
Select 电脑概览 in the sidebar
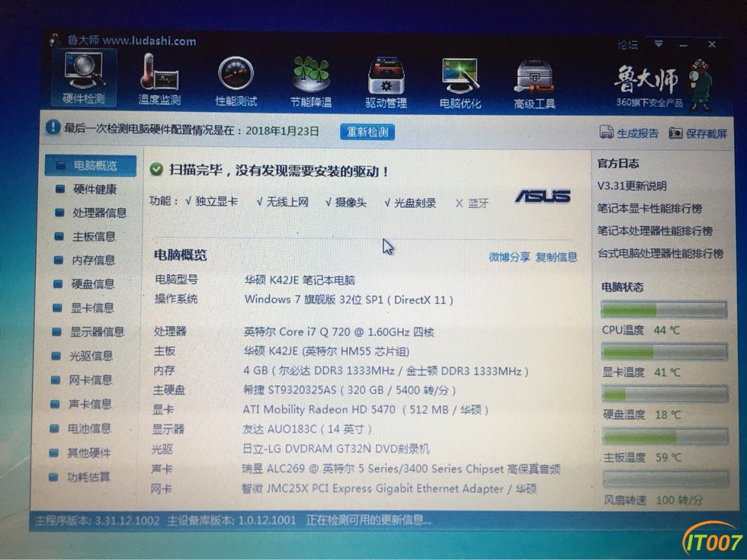pos(91,166)
